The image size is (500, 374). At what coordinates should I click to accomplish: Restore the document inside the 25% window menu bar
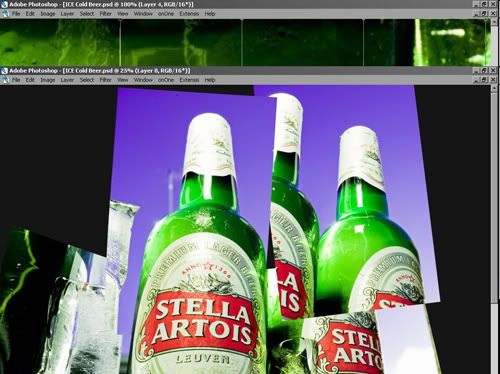click(484, 80)
